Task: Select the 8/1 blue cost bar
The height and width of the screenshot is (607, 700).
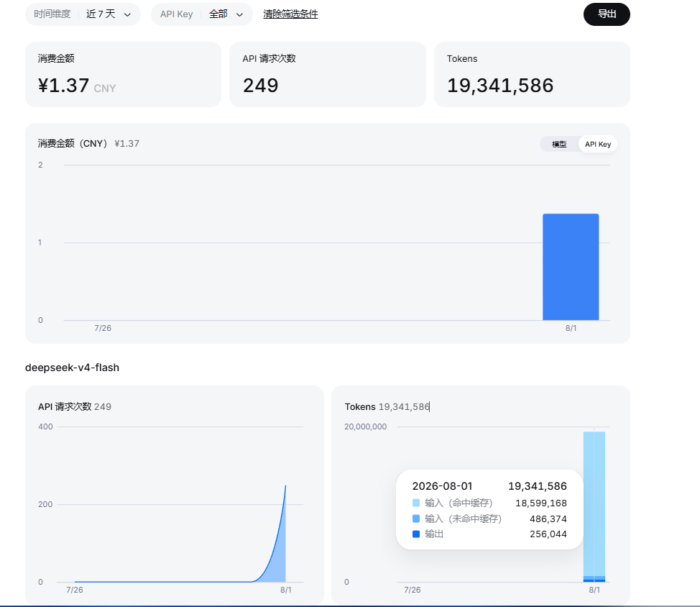Action: tap(571, 267)
